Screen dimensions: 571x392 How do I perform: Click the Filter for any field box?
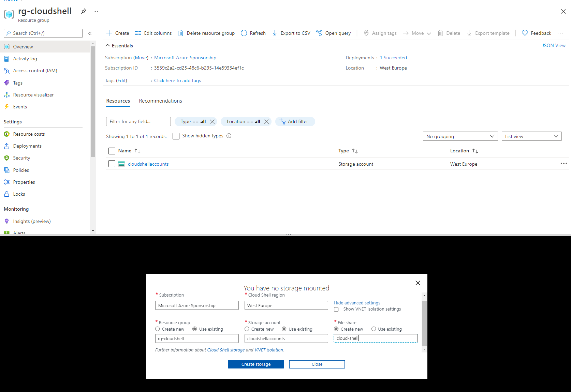pyautogui.click(x=138, y=121)
